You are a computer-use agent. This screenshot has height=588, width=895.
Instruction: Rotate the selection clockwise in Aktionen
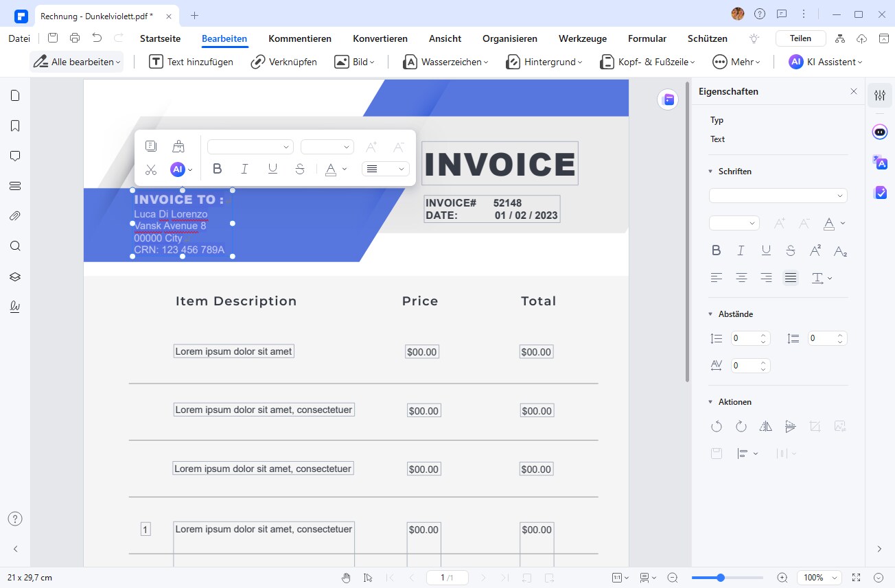coord(741,427)
